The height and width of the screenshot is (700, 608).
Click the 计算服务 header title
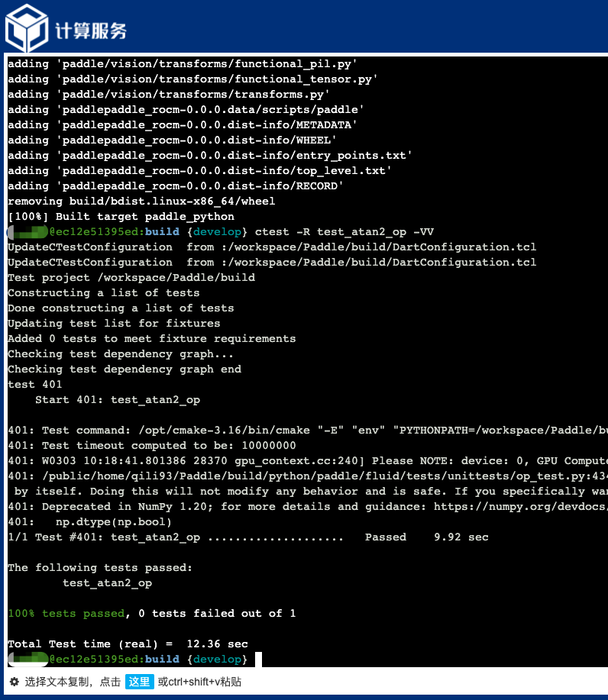(x=91, y=31)
